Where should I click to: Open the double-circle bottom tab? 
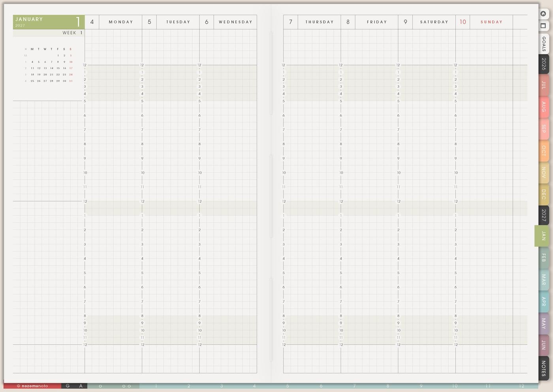click(126, 386)
